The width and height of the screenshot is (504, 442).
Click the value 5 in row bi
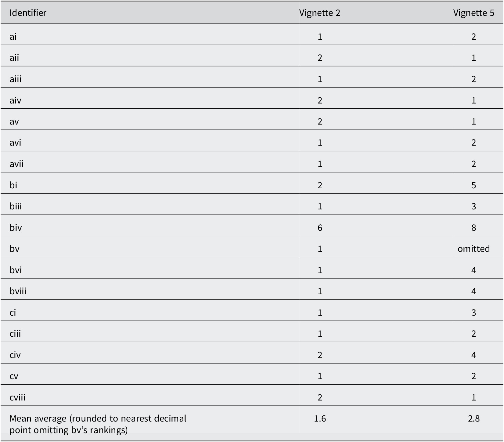473,185
